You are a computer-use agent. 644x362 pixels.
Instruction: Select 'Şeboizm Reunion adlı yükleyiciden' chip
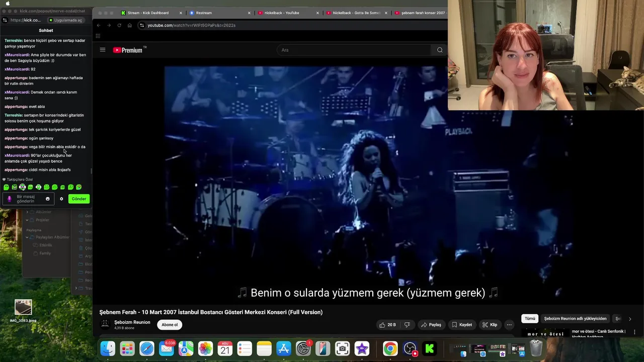[x=575, y=318]
